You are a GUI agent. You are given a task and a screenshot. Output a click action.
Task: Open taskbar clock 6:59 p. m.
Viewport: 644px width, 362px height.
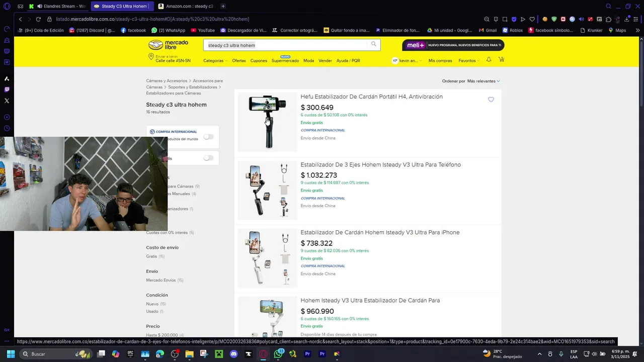(620, 354)
